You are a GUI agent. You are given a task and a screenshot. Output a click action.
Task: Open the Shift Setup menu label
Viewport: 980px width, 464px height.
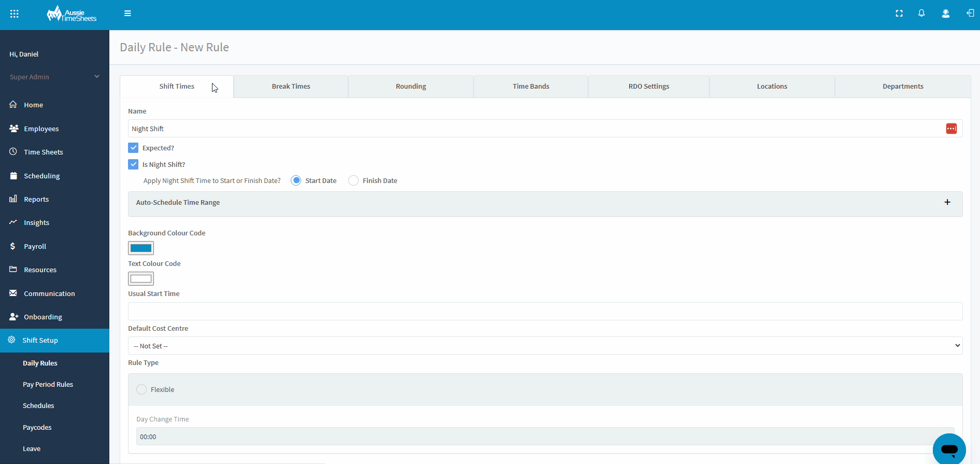(x=40, y=340)
